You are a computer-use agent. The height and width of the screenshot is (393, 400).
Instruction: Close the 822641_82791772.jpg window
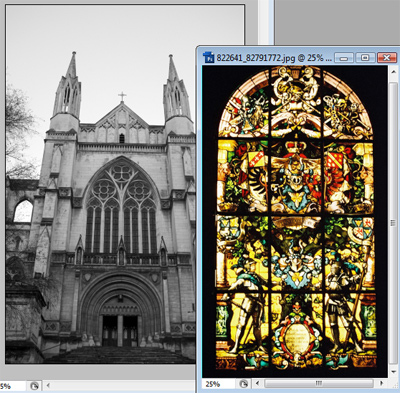[387, 58]
